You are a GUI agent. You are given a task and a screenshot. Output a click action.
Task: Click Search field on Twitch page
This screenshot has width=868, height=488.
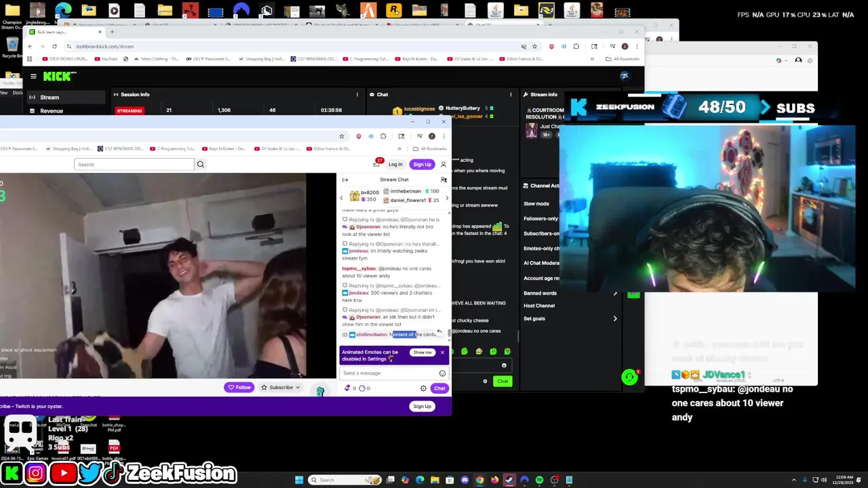pyautogui.click(x=134, y=164)
